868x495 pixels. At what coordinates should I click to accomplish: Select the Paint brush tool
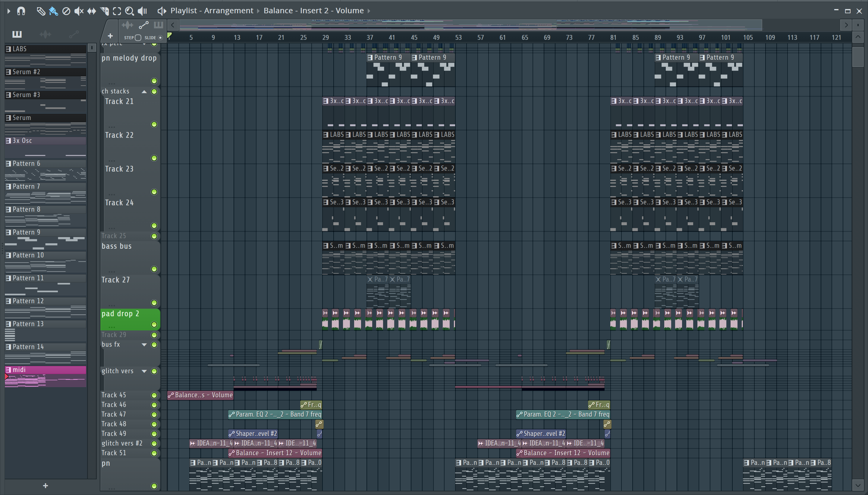53,11
